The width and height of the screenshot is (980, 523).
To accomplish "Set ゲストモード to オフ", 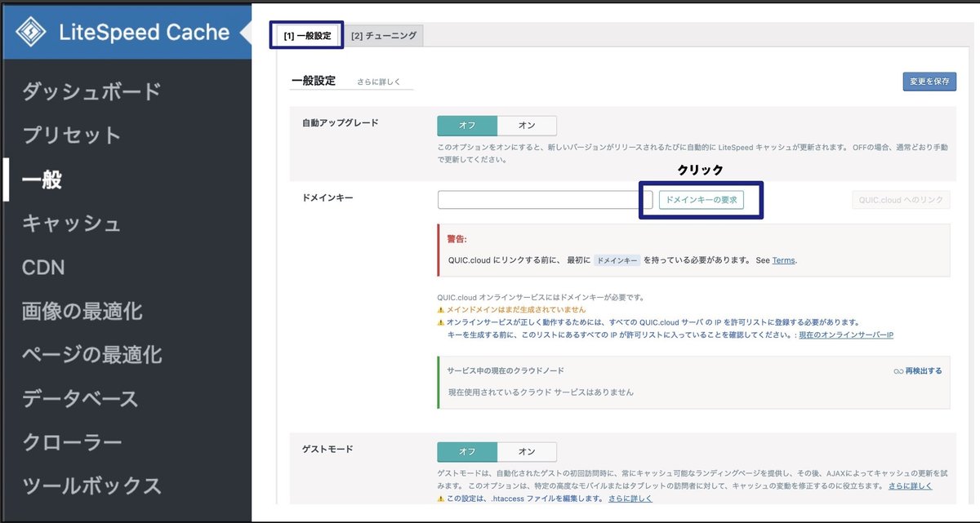I will tap(467, 452).
